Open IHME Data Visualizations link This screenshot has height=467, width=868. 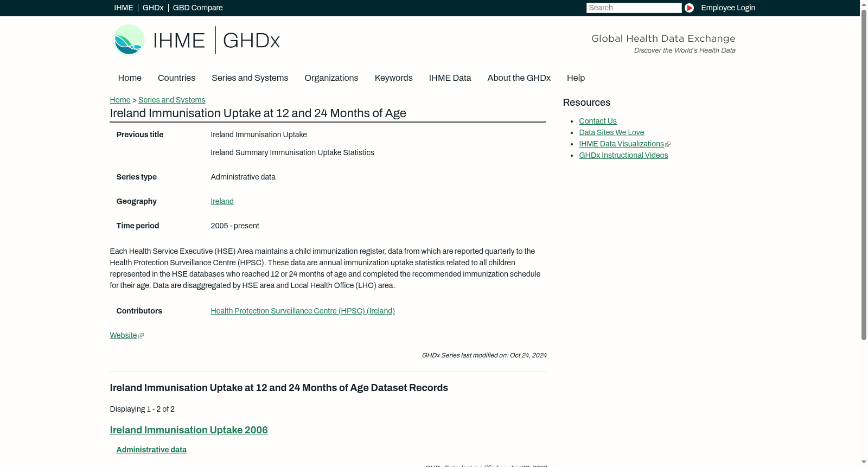pyautogui.click(x=621, y=144)
